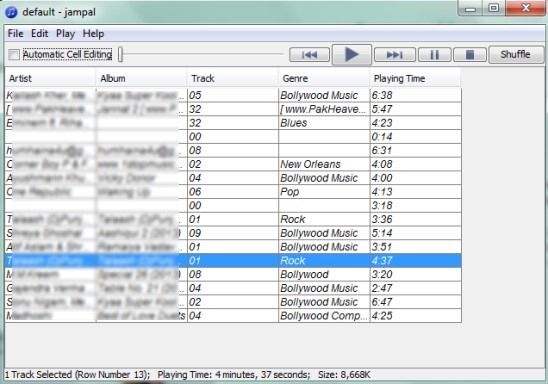Open the Play menu

click(x=65, y=34)
